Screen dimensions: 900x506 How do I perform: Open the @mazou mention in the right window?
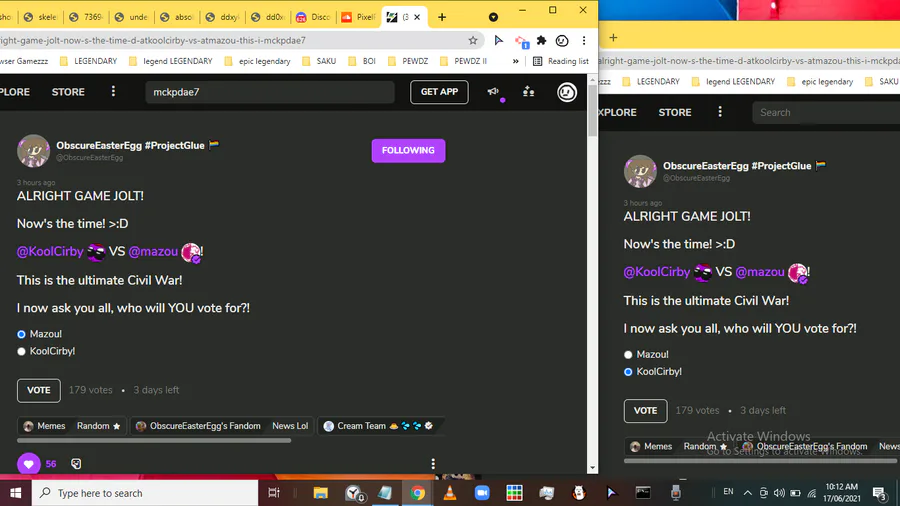point(759,272)
